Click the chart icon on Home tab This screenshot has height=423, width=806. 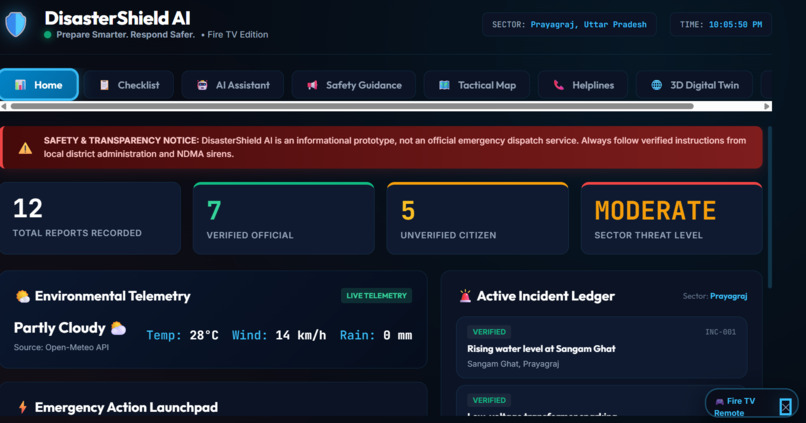click(x=20, y=85)
